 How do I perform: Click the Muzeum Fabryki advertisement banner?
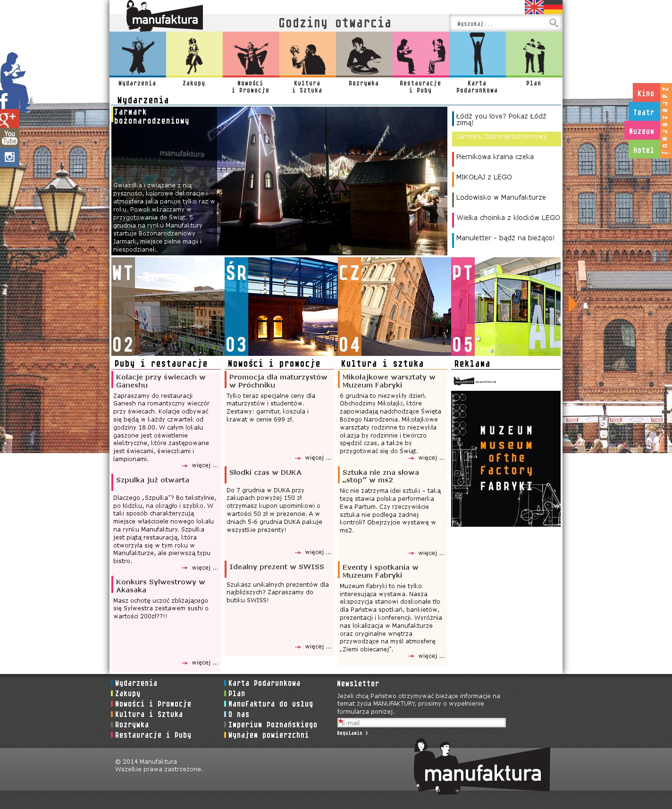(x=505, y=458)
